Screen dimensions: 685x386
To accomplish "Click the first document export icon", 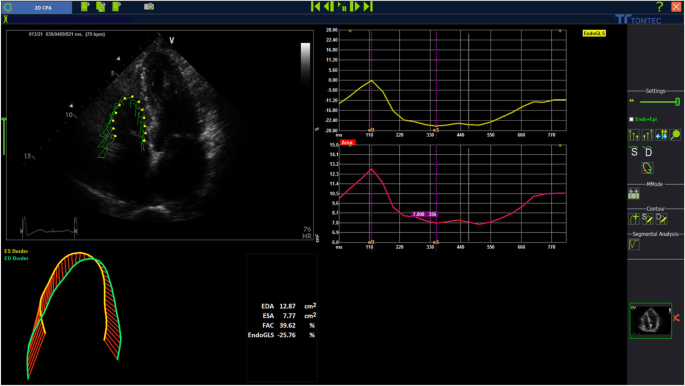I will point(85,7).
